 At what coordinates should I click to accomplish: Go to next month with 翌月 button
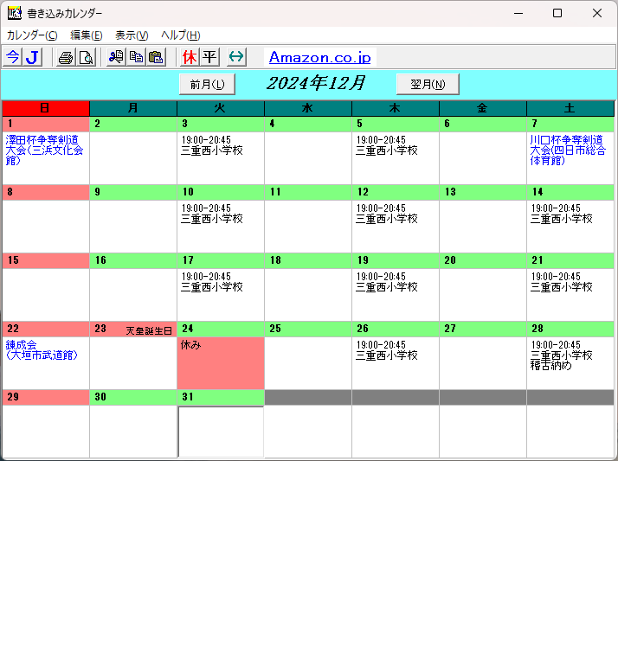coord(428,84)
